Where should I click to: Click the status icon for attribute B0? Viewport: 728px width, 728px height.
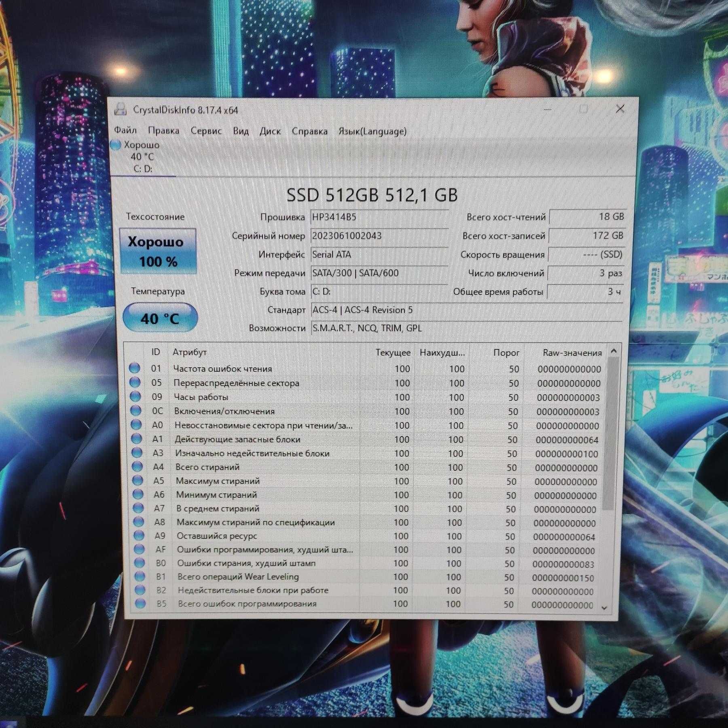point(140,563)
